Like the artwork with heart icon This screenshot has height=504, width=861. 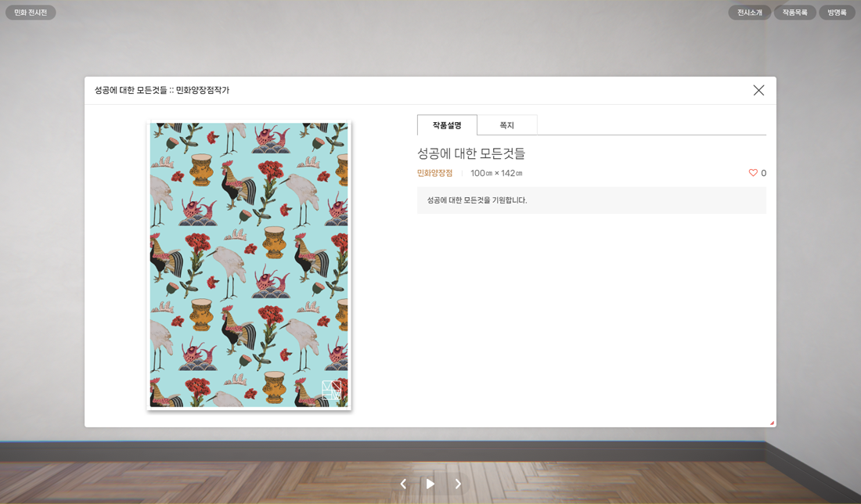753,173
